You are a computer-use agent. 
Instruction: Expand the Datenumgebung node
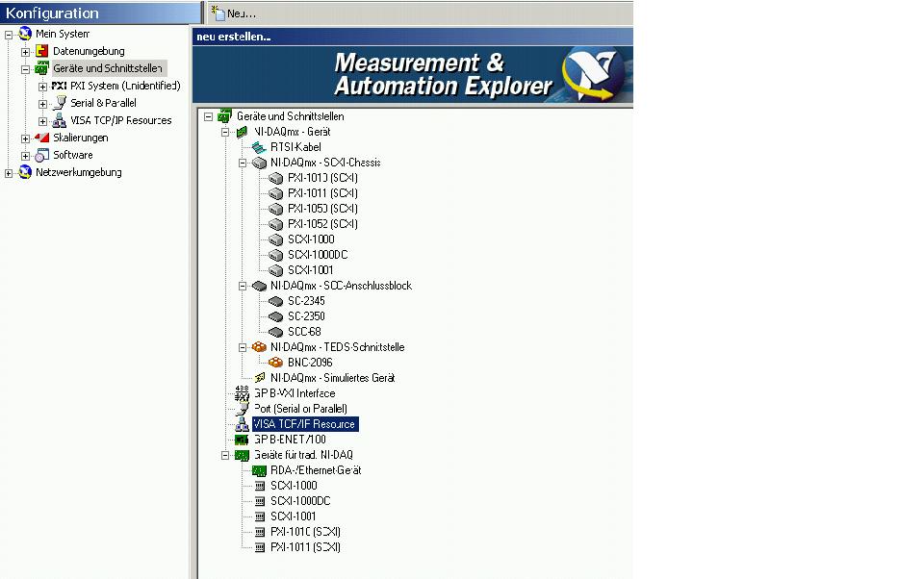coord(25,52)
